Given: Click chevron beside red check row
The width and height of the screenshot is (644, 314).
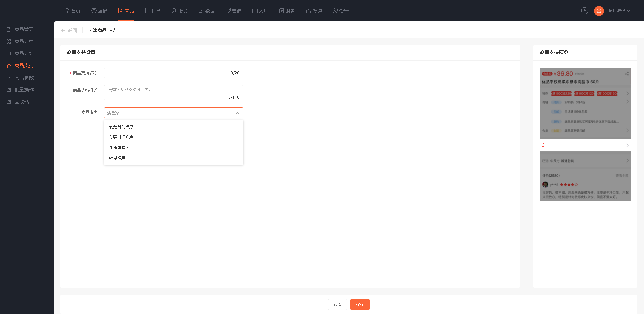Looking at the screenshot, I should (627, 145).
